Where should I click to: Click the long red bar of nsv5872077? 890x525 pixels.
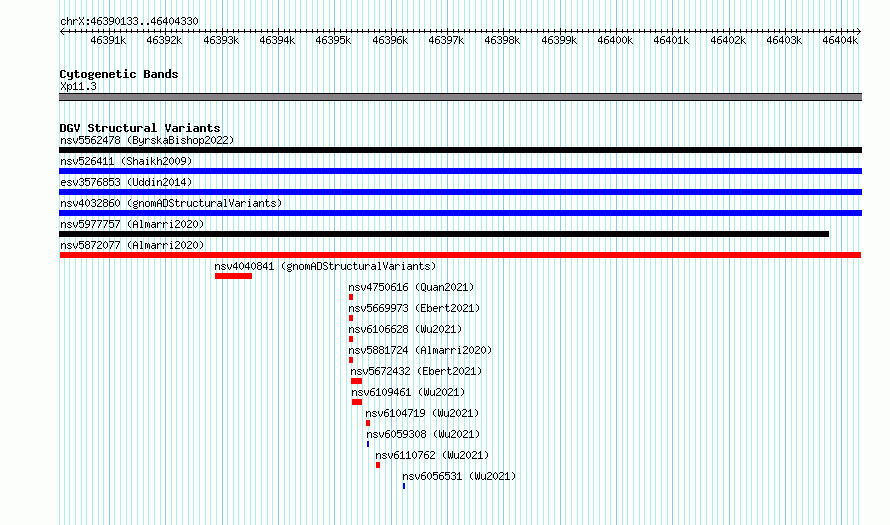(460, 255)
